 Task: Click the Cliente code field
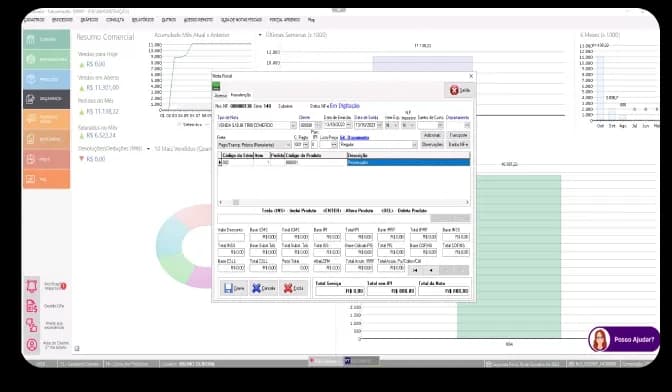tap(307, 125)
